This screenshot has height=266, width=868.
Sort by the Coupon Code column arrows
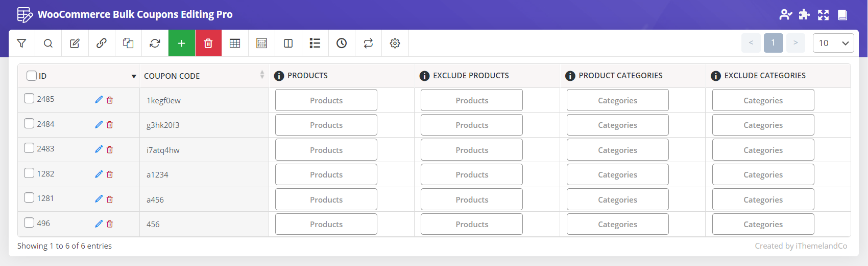tap(262, 75)
